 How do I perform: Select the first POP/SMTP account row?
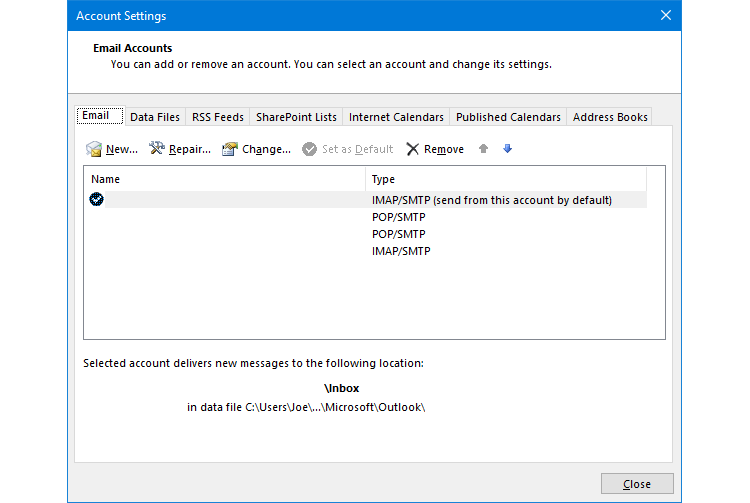(x=399, y=217)
